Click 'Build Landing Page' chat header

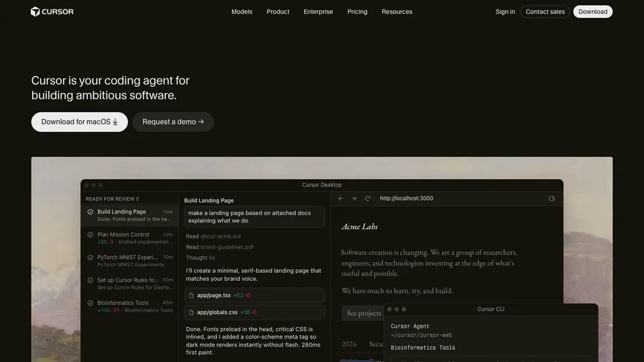tap(209, 200)
